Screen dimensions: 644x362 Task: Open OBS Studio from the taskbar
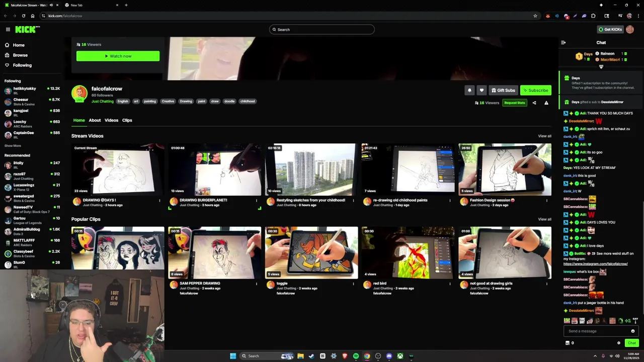click(x=378, y=356)
